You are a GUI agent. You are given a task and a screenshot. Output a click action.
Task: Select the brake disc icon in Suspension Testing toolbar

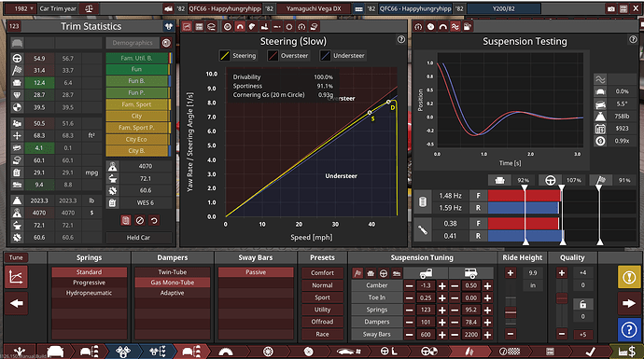click(430, 27)
